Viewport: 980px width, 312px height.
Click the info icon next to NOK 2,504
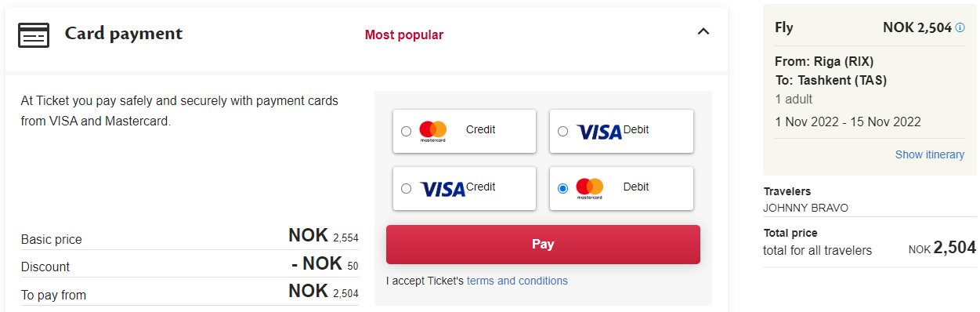coord(960,27)
